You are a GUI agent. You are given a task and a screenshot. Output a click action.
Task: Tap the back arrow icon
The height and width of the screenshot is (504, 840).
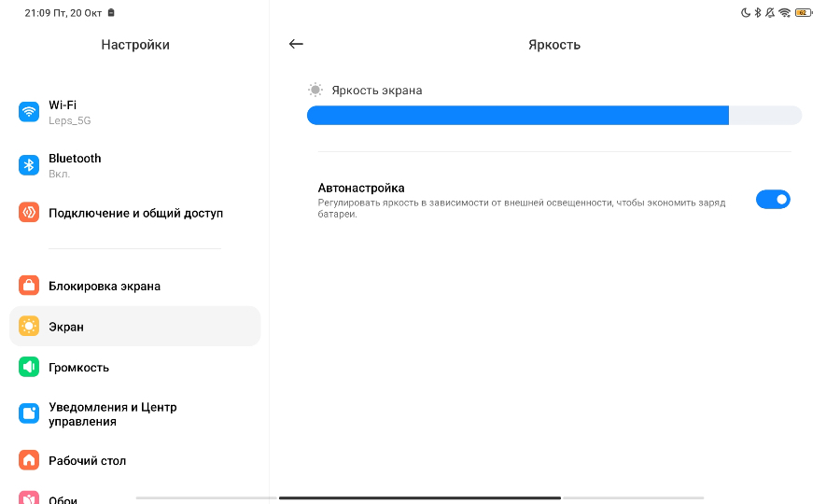click(296, 44)
